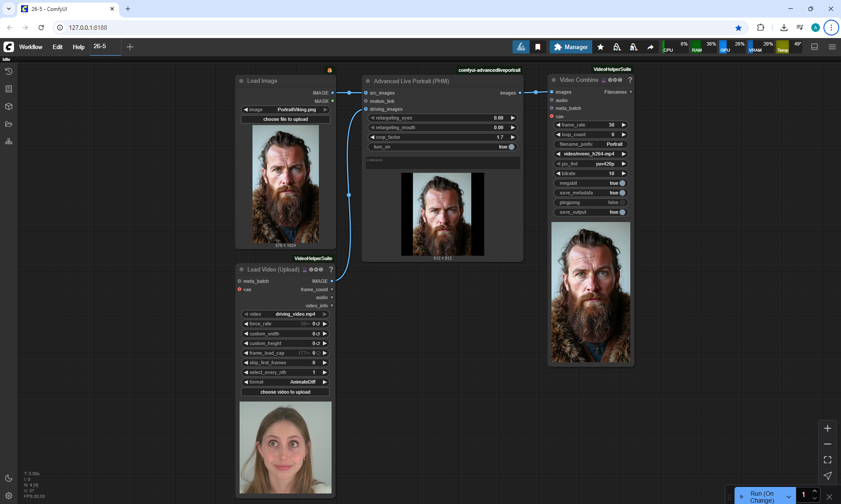Toggle the pingpong switch off/on
Image resolution: width=841 pixels, height=504 pixels.
(622, 202)
